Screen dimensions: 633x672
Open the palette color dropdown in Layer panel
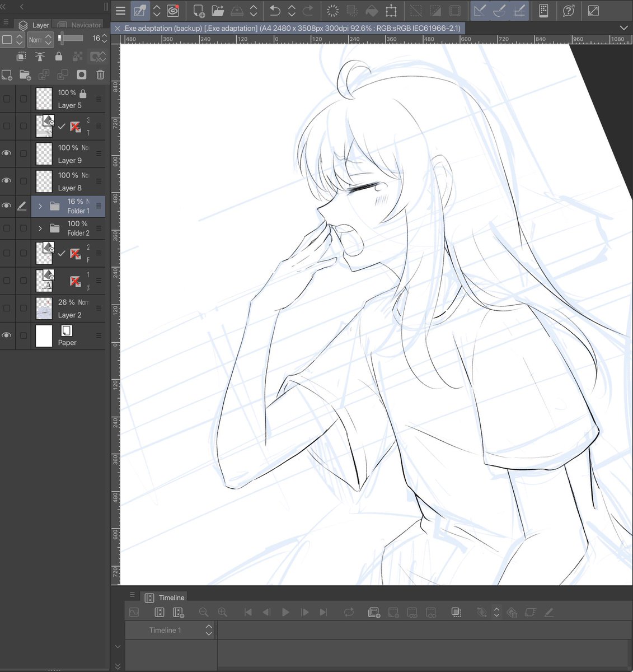[x=13, y=40]
